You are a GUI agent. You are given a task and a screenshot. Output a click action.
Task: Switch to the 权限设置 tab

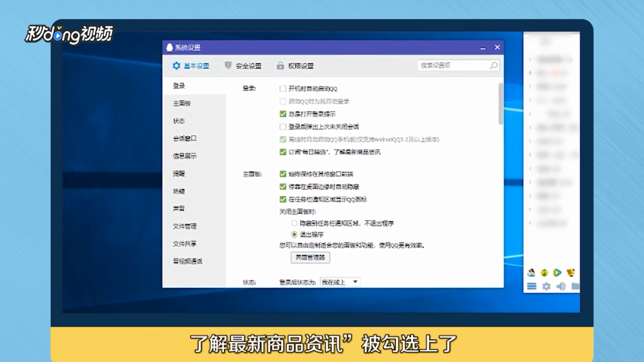click(x=301, y=66)
